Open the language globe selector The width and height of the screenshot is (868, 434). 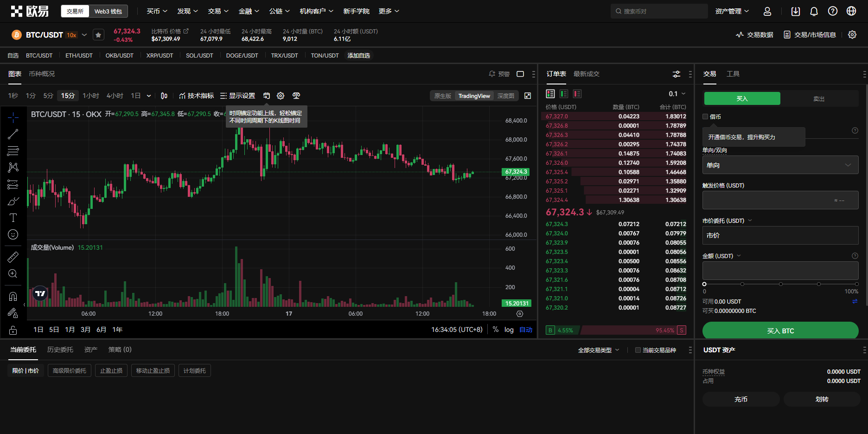(x=851, y=11)
